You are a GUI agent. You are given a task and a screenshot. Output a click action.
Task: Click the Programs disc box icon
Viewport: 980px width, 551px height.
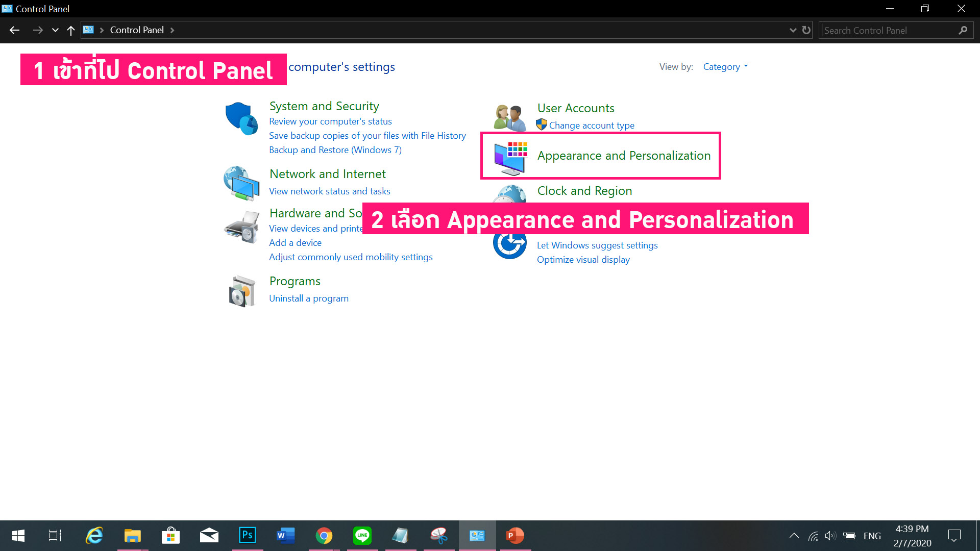point(241,291)
